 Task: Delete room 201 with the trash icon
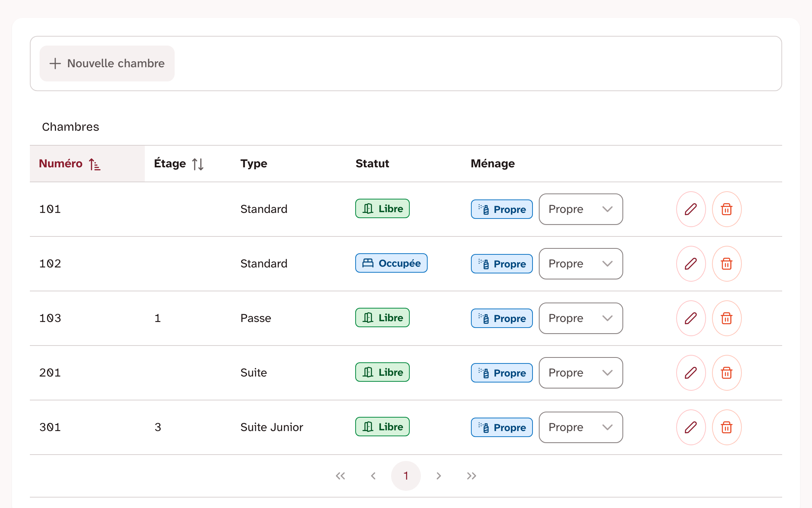727,373
